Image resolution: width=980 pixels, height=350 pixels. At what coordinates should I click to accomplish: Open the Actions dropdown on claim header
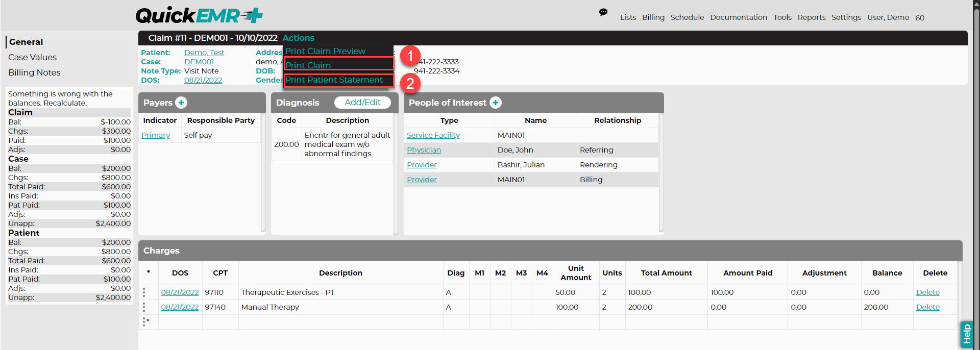pyautogui.click(x=299, y=38)
